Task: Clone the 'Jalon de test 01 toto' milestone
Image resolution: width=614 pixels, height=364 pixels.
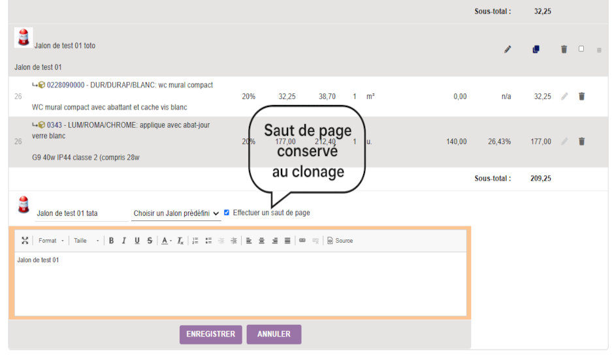Action: tap(536, 49)
